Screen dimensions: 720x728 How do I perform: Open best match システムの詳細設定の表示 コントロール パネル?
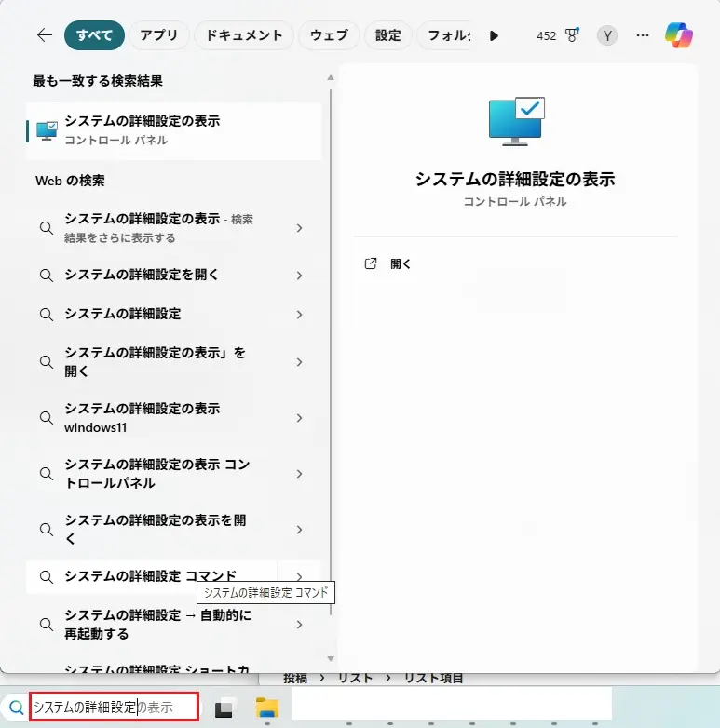174,131
